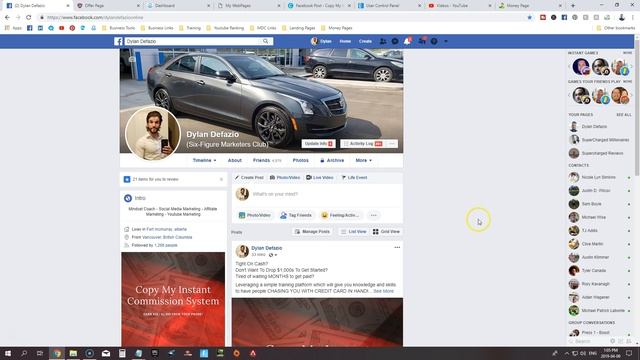
Task: Start a Live Video
Action: pos(320,178)
